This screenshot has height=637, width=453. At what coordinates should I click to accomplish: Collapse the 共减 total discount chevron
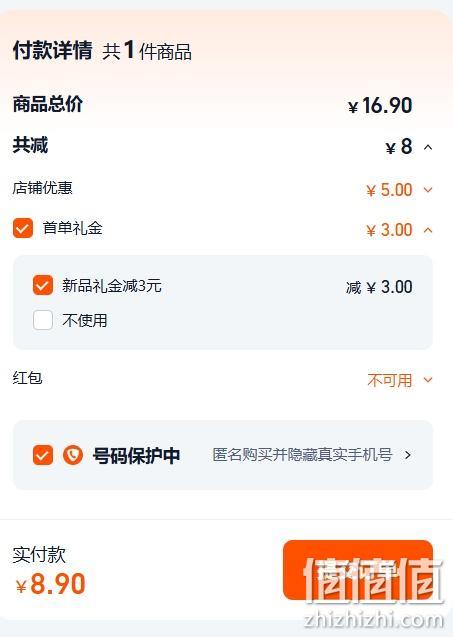coord(428,147)
